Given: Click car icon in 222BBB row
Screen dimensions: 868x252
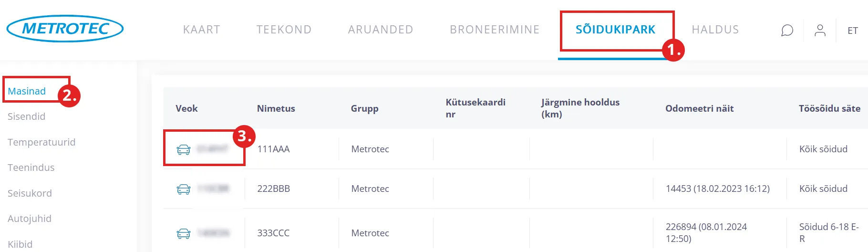Looking at the screenshot, I should click(184, 189).
